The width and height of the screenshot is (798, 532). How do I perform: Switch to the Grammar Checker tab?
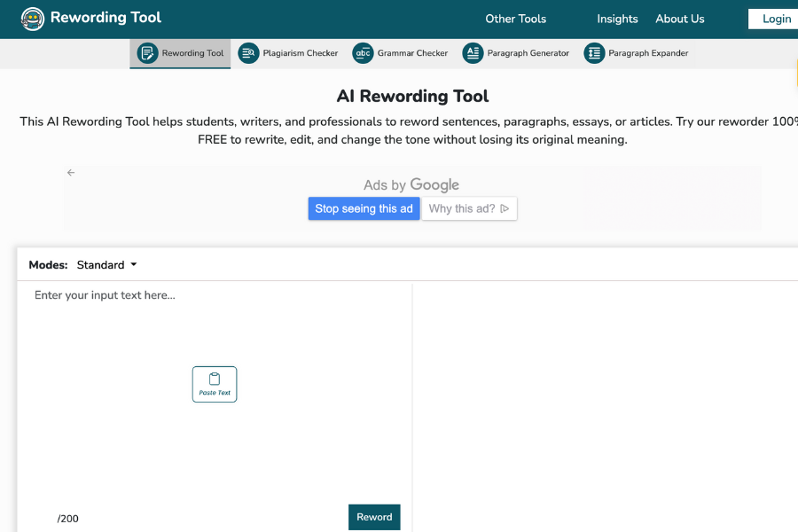point(400,52)
